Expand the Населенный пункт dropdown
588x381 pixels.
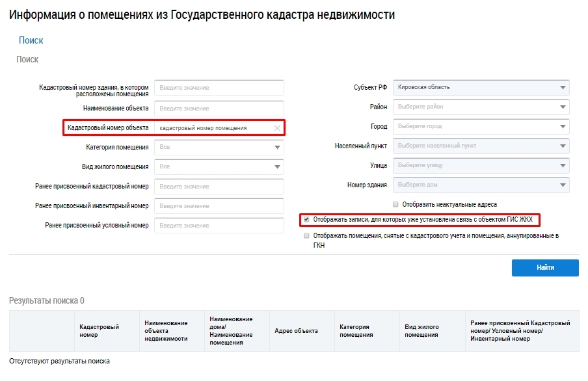[x=481, y=146]
